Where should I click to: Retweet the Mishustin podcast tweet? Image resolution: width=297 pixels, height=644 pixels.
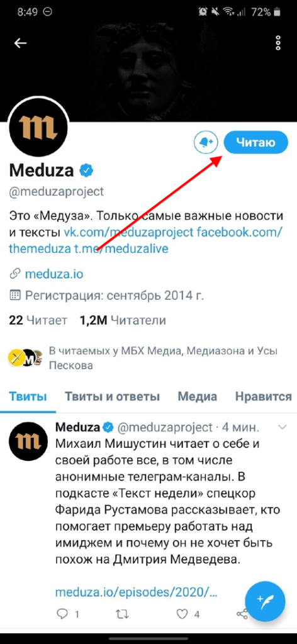click(x=122, y=614)
